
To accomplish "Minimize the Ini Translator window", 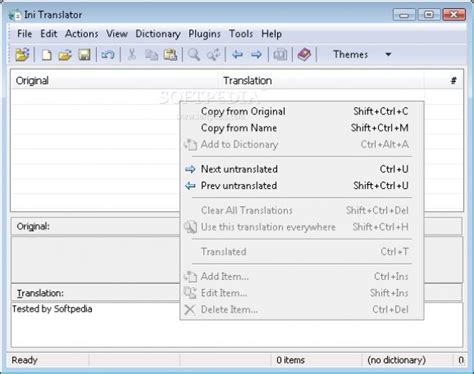I will 404,15.
